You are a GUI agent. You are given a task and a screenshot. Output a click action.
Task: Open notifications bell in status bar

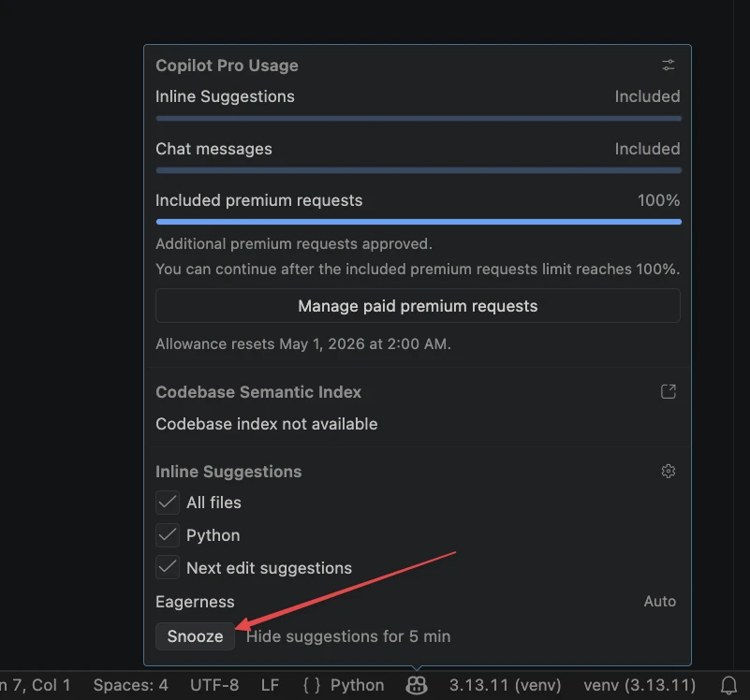[x=729, y=685]
